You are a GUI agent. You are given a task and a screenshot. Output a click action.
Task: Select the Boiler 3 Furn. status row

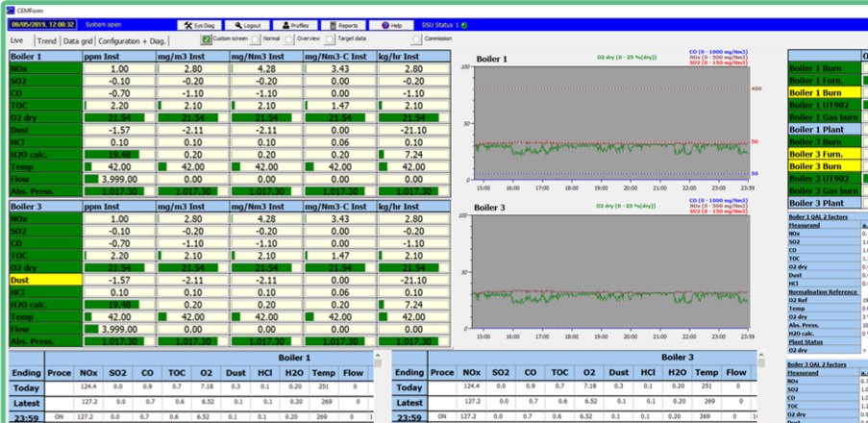[x=825, y=154]
